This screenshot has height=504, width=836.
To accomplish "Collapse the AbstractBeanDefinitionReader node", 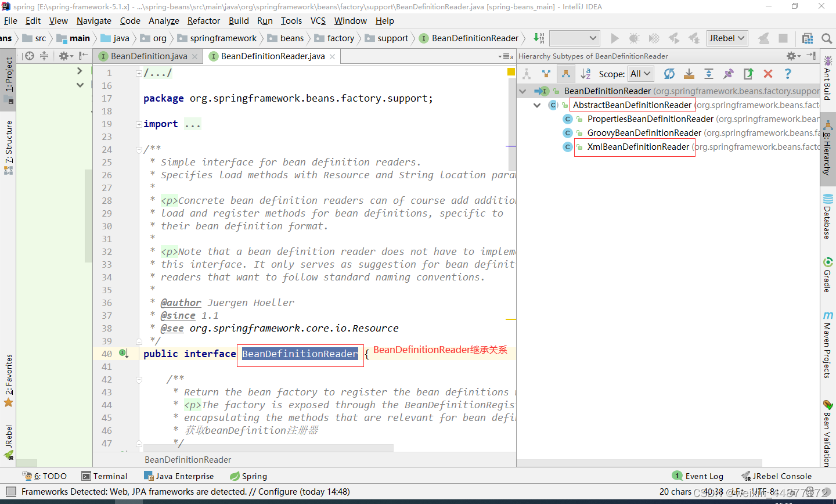I will pos(537,105).
